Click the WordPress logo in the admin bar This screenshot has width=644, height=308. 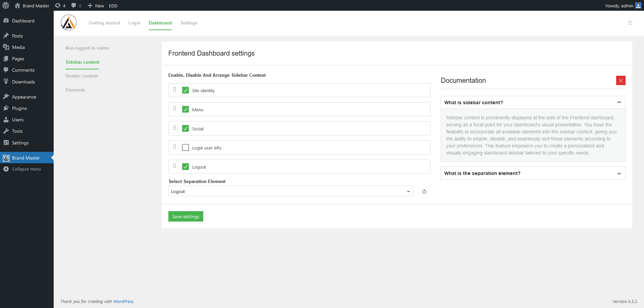tap(5, 5)
